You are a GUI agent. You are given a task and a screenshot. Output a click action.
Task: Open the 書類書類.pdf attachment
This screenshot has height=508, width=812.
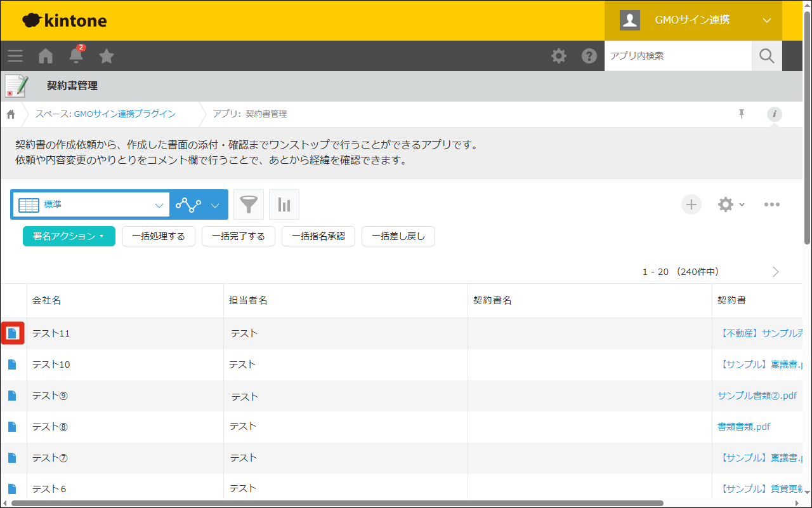[x=743, y=427]
